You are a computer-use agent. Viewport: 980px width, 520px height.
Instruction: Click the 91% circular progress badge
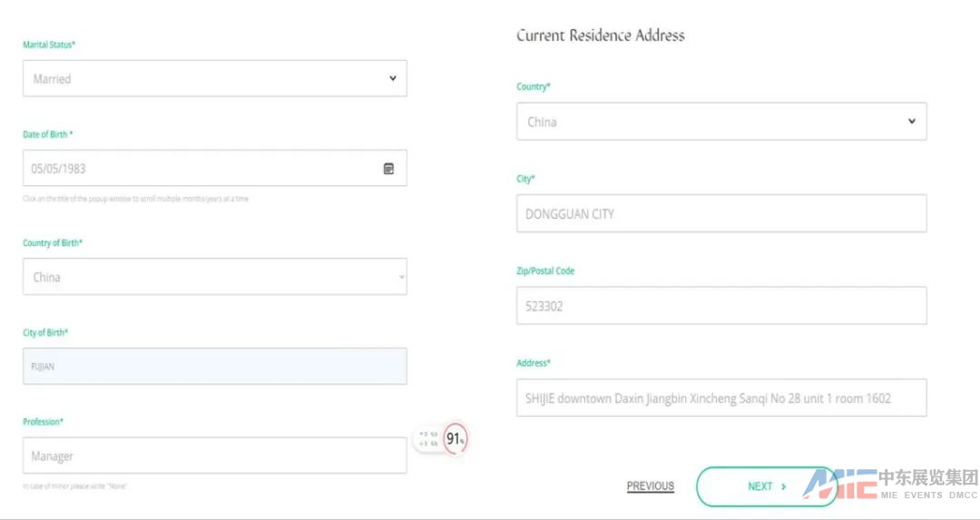pyautogui.click(x=456, y=439)
